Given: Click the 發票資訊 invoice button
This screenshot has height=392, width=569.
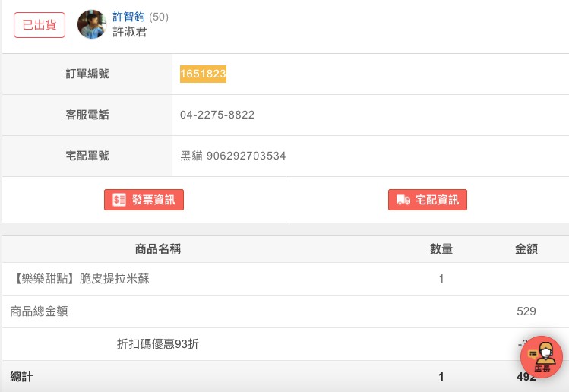Looking at the screenshot, I should pos(144,200).
